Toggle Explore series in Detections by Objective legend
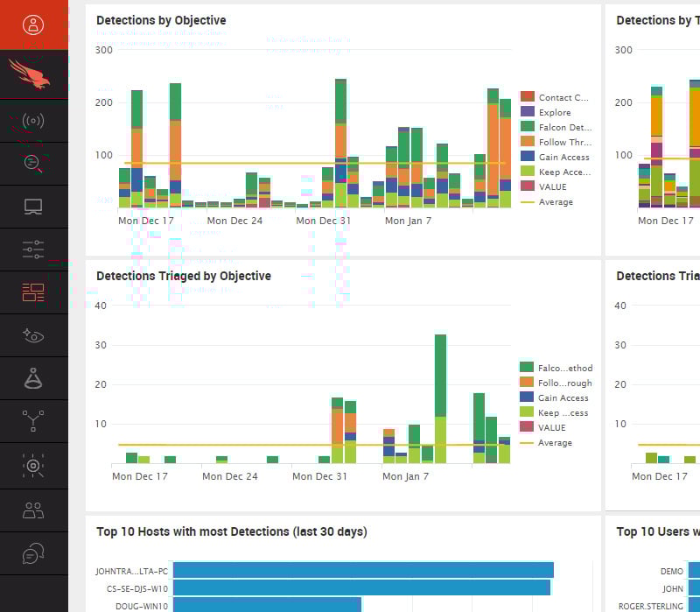The image size is (700, 612). (555, 113)
